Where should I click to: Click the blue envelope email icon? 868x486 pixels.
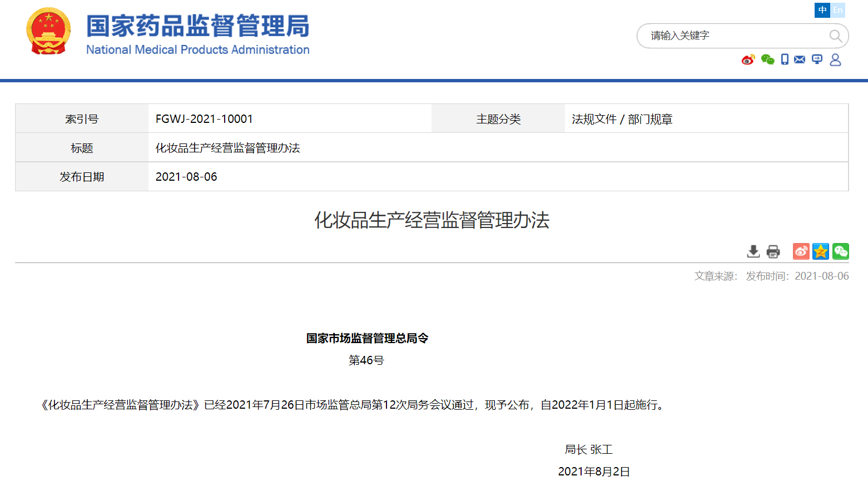click(x=800, y=59)
